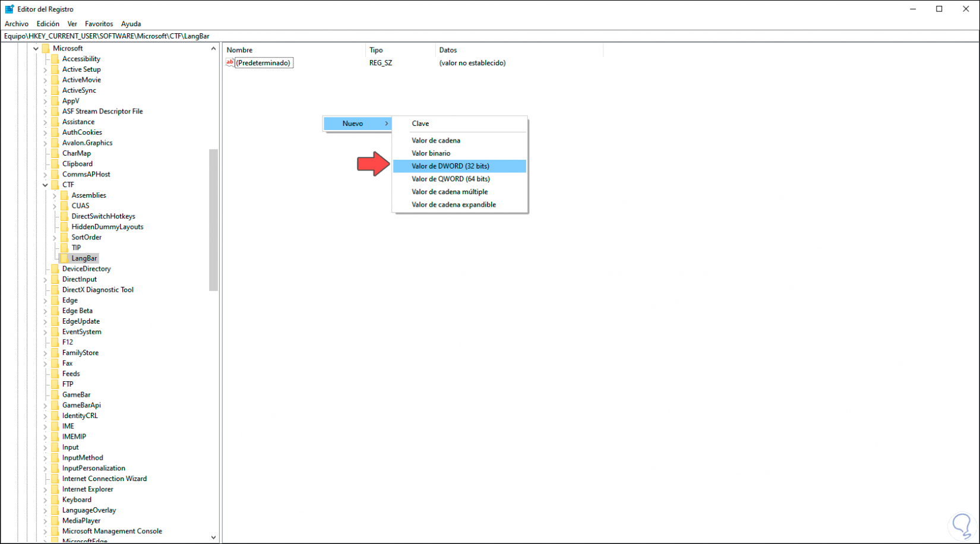Open the Ayuda menu
Screen dimensions: 980x544
pyautogui.click(x=131, y=24)
